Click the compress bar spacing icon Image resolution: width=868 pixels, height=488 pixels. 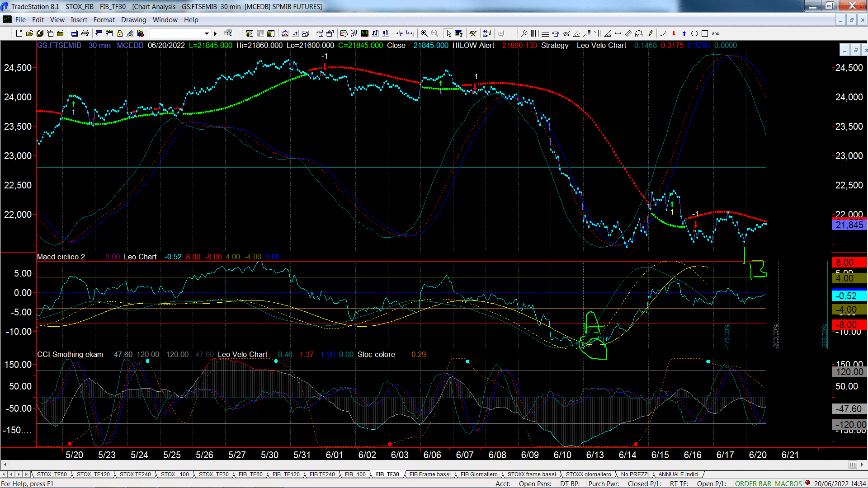tap(400, 33)
